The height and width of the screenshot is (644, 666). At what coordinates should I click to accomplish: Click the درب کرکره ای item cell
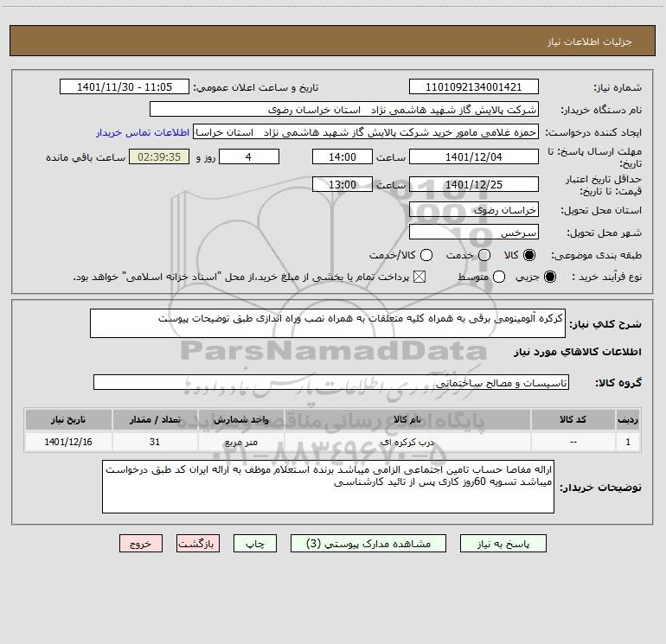tap(407, 442)
